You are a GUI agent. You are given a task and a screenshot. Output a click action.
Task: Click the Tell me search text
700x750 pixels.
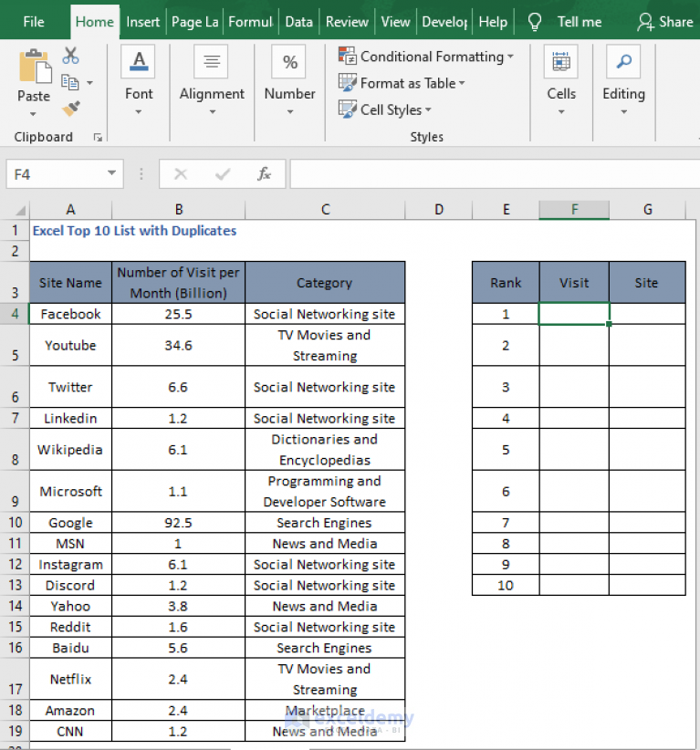click(x=580, y=22)
